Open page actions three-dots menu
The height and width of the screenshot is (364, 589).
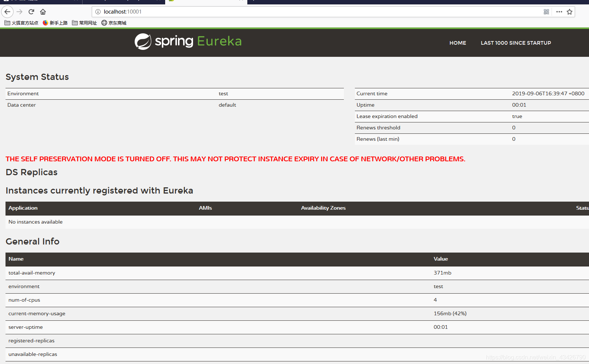click(x=559, y=12)
